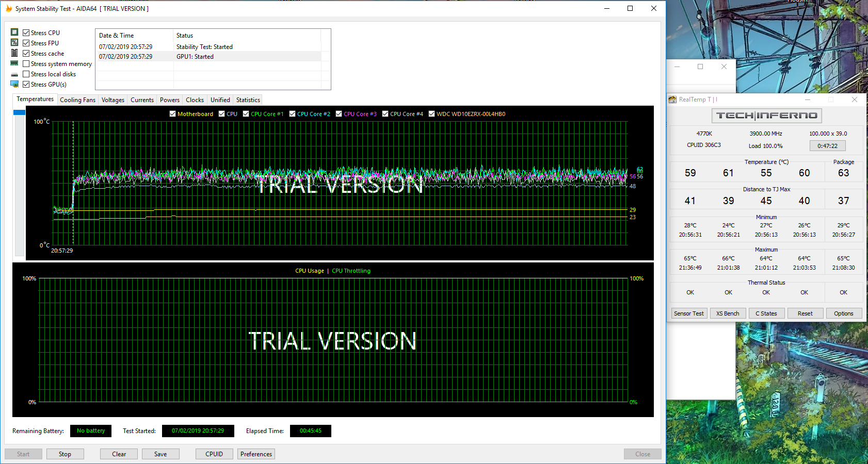Screen dimensions: 868x464
Task: Click Reset button in RealTemp
Action: click(x=805, y=313)
